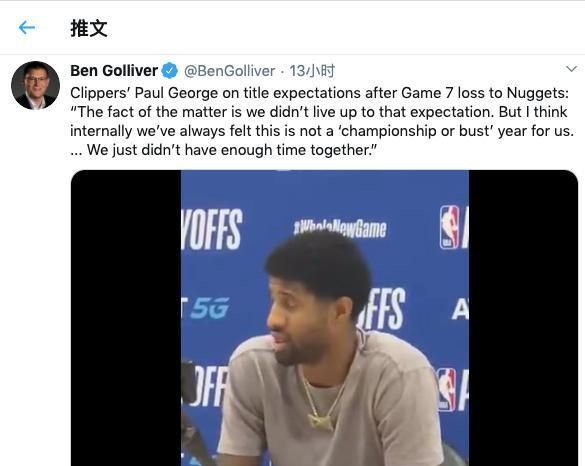Image resolution: width=585 pixels, height=466 pixels.
Task: Click the microphone shown in the video
Action: pos(189,384)
